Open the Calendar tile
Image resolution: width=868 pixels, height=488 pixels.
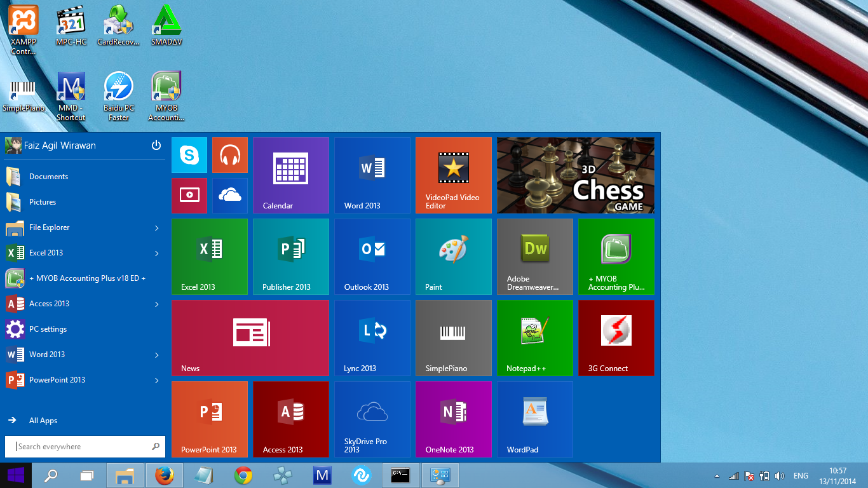[291, 175]
